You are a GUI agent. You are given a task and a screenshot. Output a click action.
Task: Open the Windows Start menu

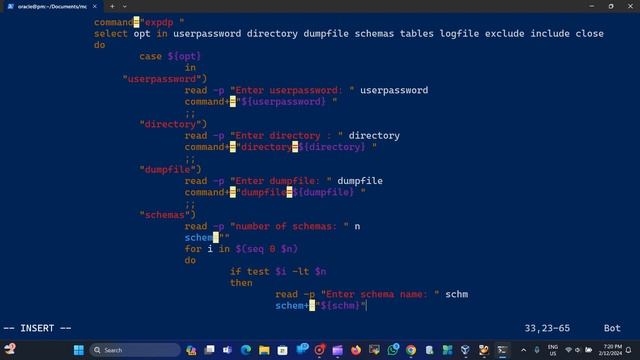point(79,350)
